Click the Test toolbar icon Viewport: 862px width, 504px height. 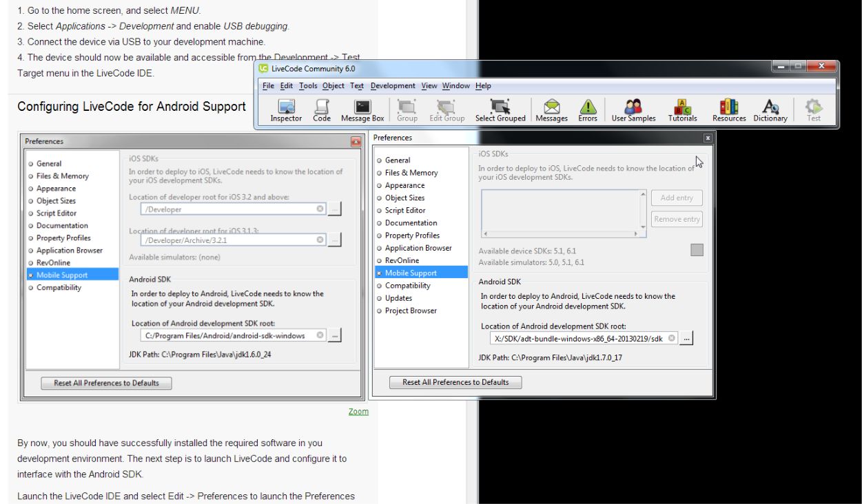coord(814,110)
